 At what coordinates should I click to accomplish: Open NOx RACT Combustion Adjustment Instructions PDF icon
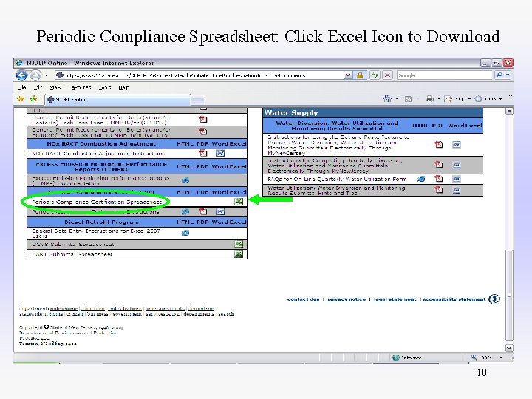click(x=203, y=154)
